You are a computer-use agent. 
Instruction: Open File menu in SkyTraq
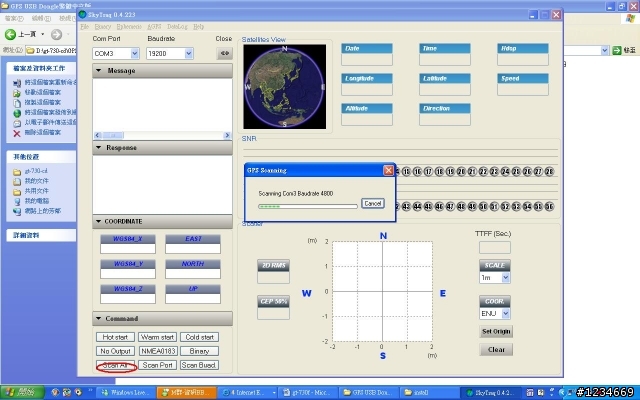[84, 27]
